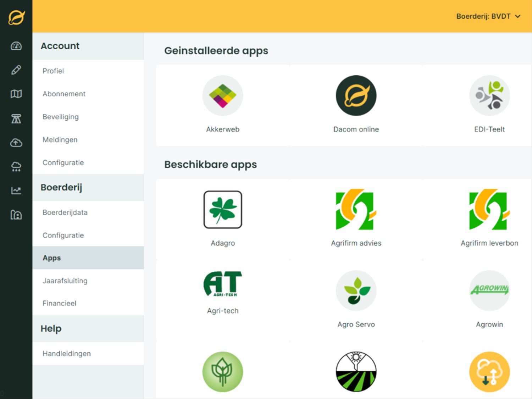Click the Agri-tech label
The width and height of the screenshot is (532, 399).
pyautogui.click(x=223, y=311)
